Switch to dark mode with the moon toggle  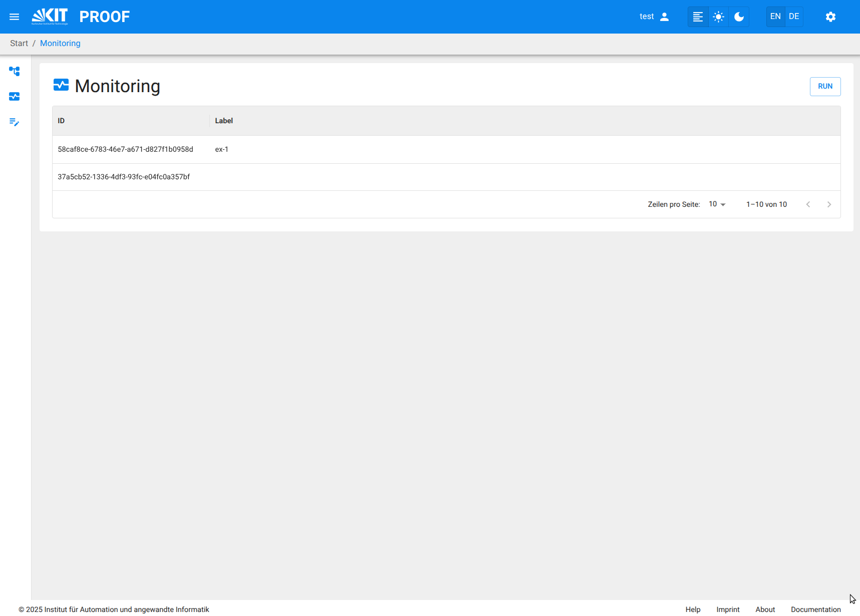point(738,17)
